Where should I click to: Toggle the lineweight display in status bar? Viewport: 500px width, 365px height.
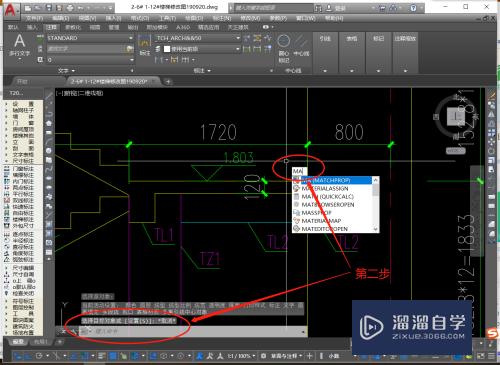point(102,356)
